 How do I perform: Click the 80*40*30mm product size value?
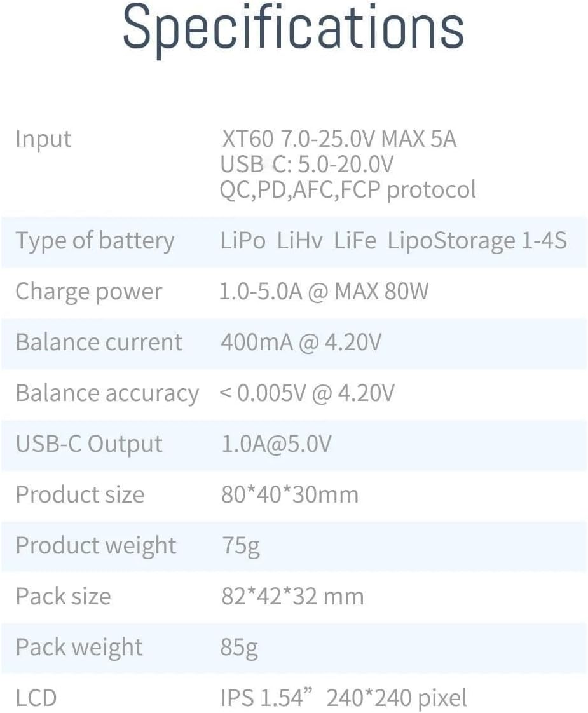(x=289, y=494)
